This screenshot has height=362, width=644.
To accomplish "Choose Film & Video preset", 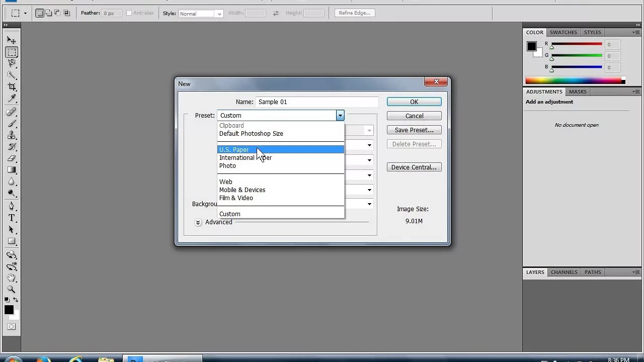I will click(281, 198).
